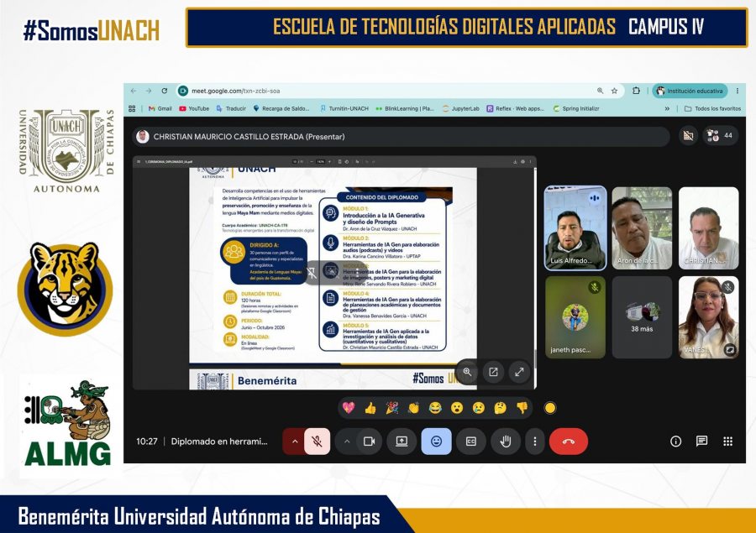Open the Turnitin-UNACH bookmark
Image resolution: width=756 pixels, height=533 pixels.
(x=344, y=109)
